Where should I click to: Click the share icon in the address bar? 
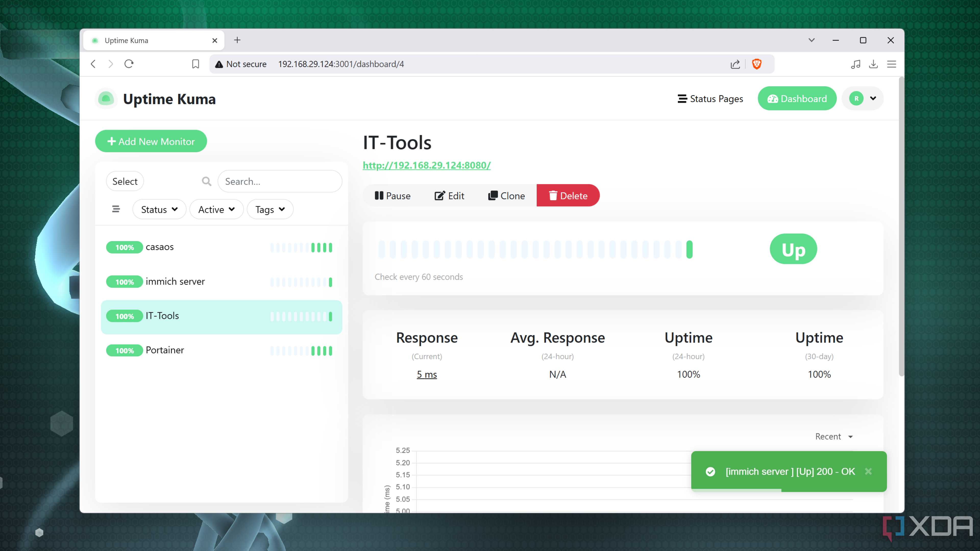[735, 64]
